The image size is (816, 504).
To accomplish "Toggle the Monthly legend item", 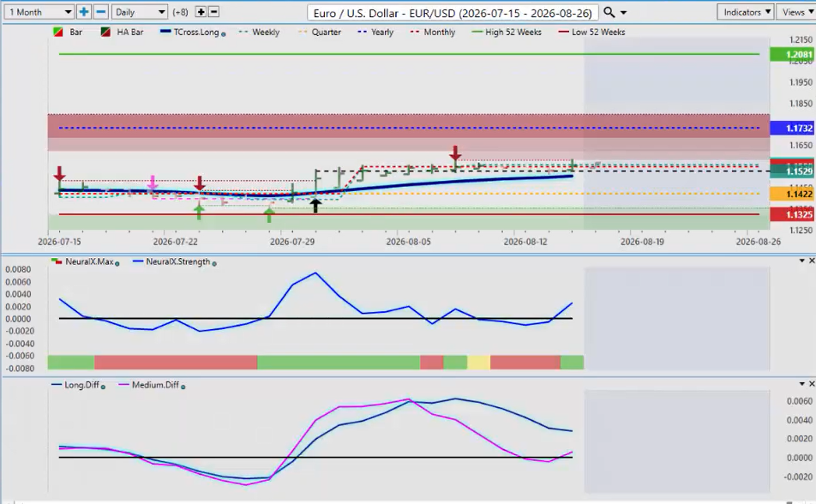I will tap(433, 33).
